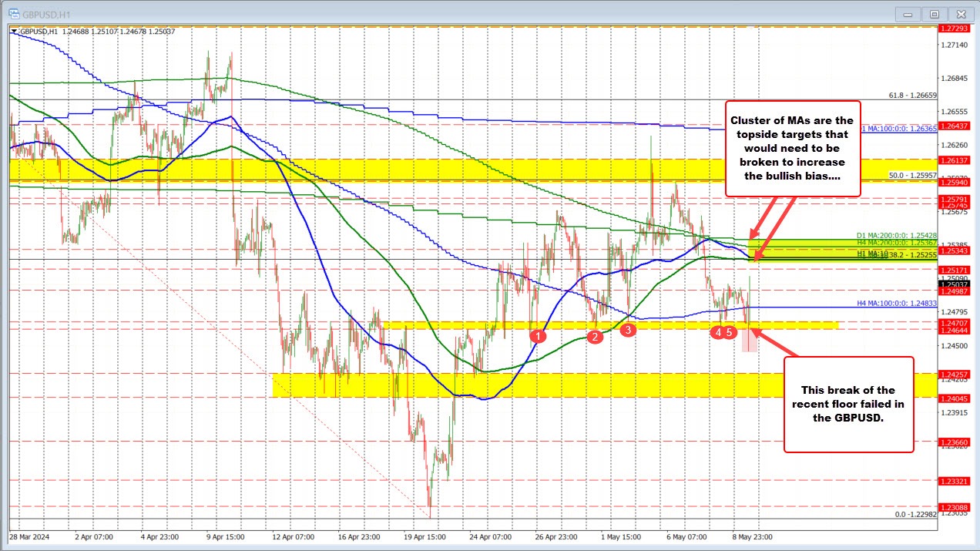Select the 61.8 - 1.26659 Fibonacci label
Viewport: 980px width, 551px height.
[x=912, y=96]
